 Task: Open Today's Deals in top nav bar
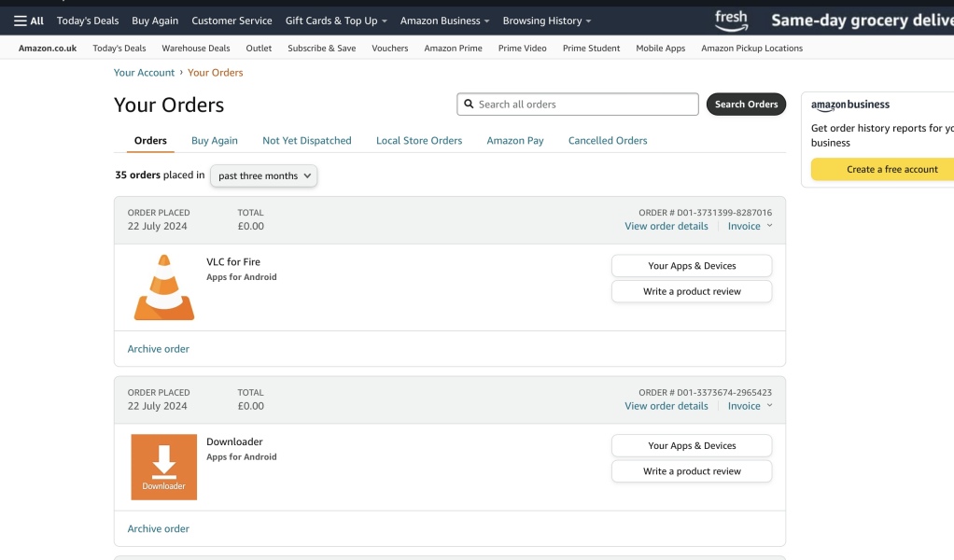tap(88, 21)
